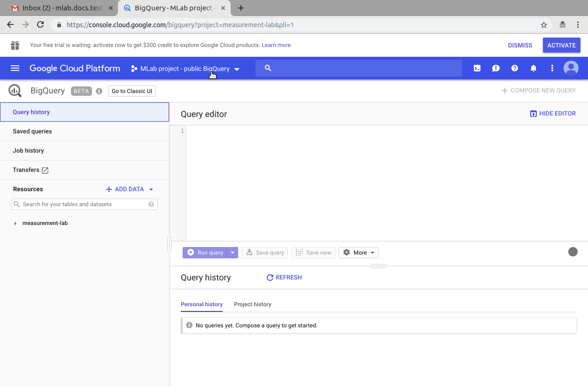The width and height of the screenshot is (588, 387).
Task: Open Transfers via its external-link icon
Action: (46, 170)
